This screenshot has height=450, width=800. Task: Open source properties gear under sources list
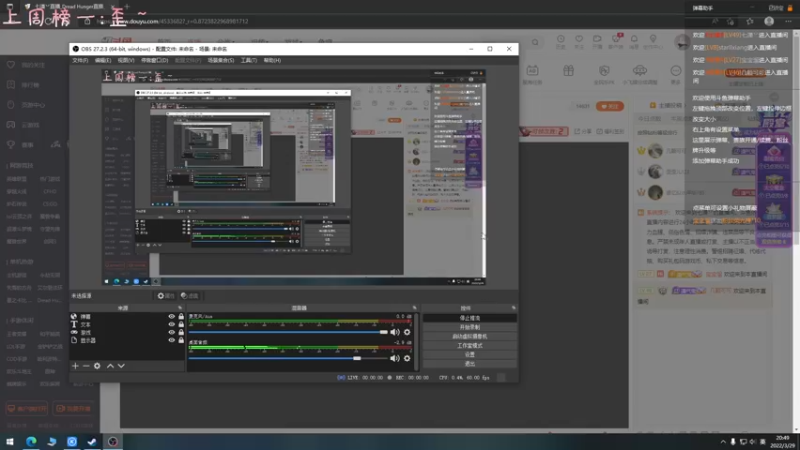[x=97, y=366]
